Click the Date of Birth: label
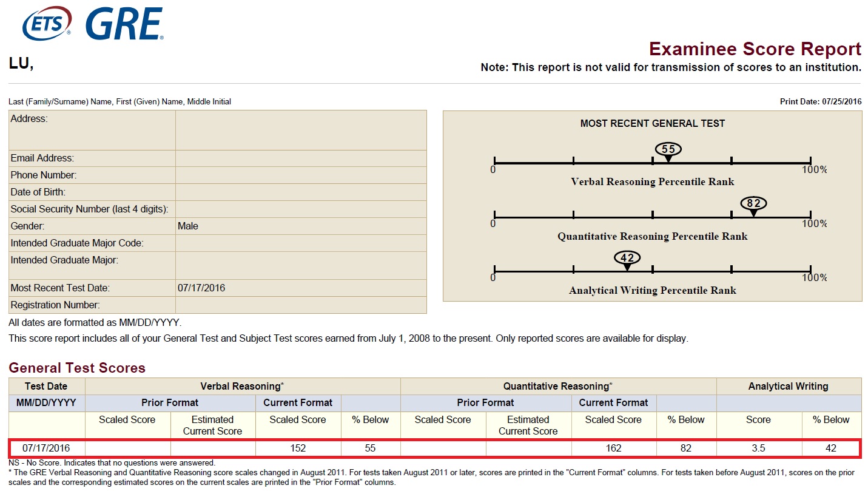This screenshot has height=491, width=868. click(x=38, y=192)
